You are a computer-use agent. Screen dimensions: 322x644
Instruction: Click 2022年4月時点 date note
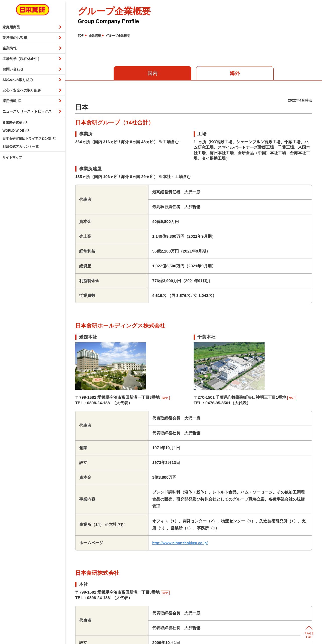point(300,100)
